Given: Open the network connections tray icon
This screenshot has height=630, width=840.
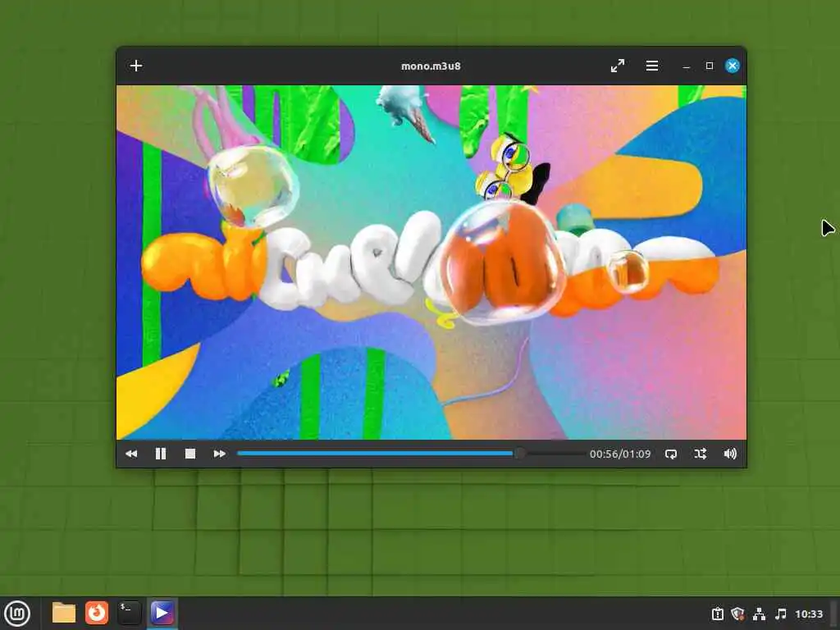Looking at the screenshot, I should [759, 614].
